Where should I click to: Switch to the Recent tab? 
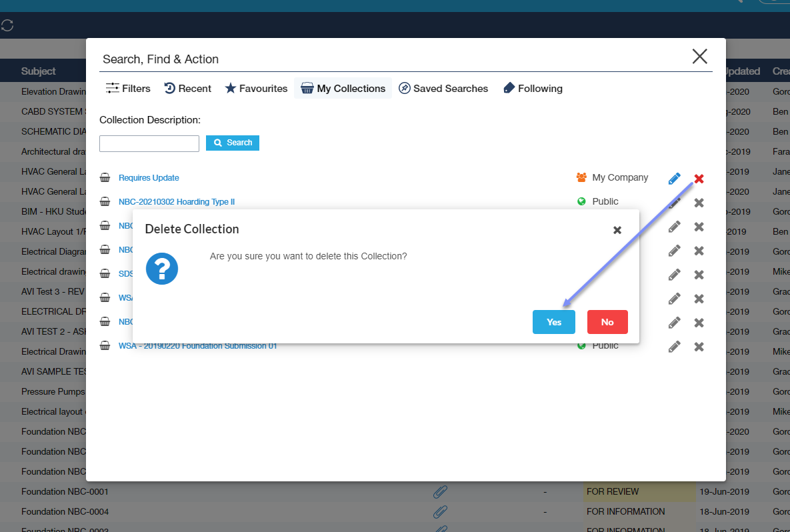[x=187, y=89]
